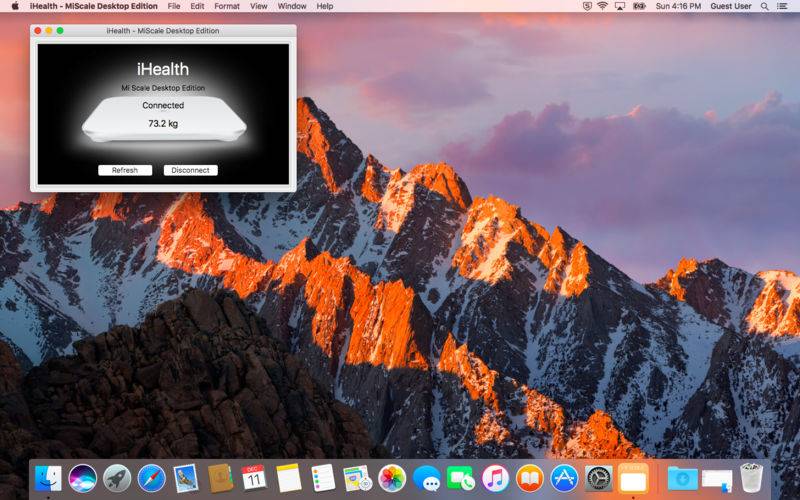Disconnect the Mi Scale
Image resolution: width=800 pixels, height=500 pixels.
point(190,170)
